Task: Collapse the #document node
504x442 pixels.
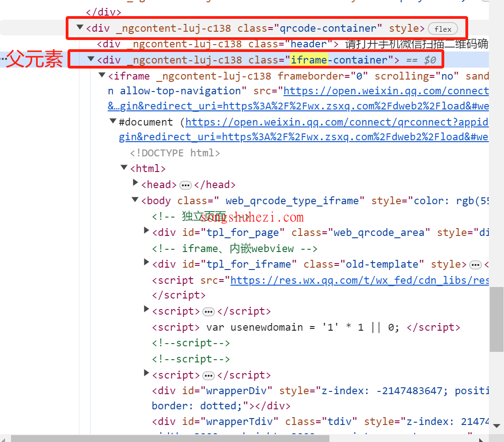Action: [113, 121]
